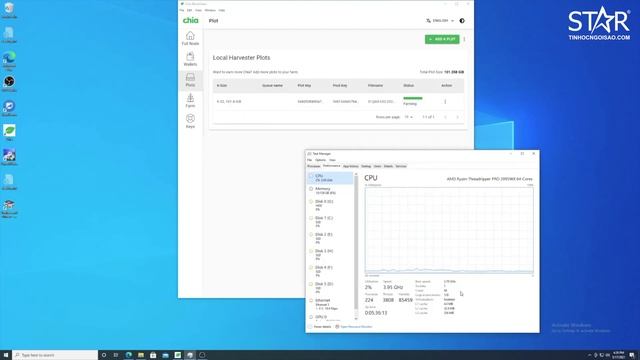Show hidden system tray icons
The image size is (640, 360).
[589, 355]
